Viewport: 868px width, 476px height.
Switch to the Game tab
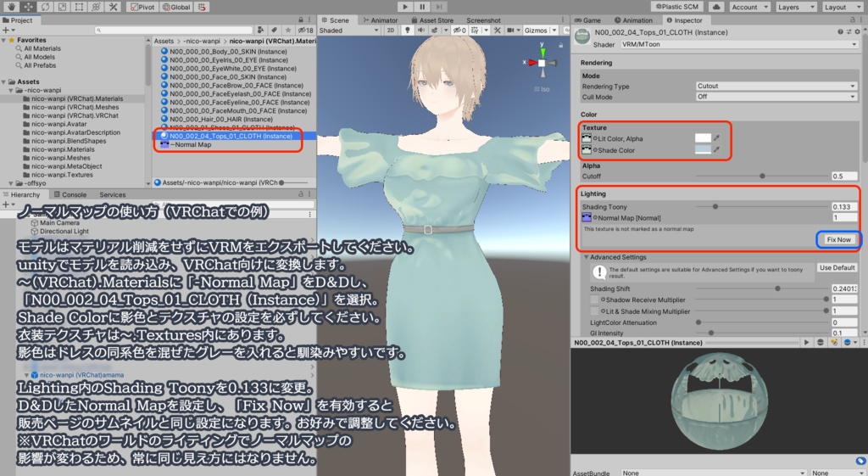coord(587,20)
